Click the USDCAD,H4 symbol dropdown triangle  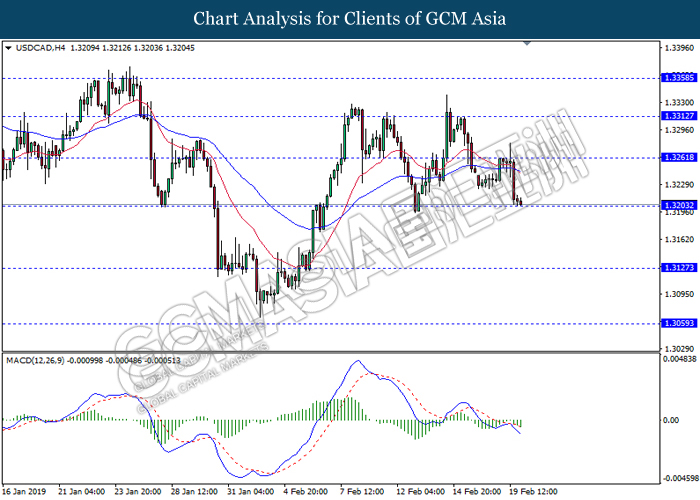pyautogui.click(x=8, y=48)
